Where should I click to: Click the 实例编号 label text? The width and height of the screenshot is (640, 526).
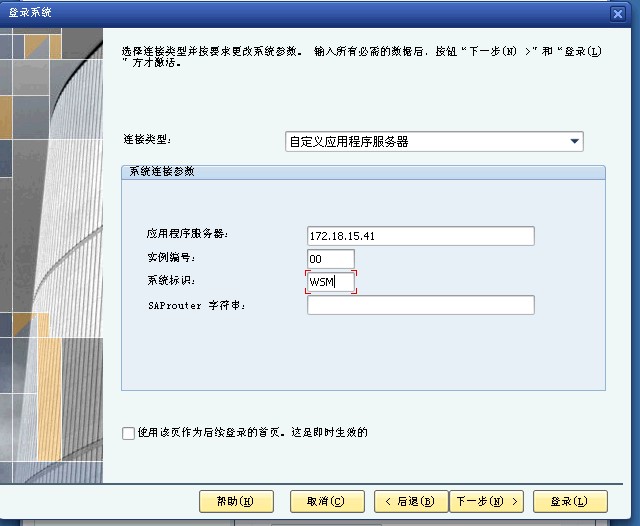[x=171, y=257]
